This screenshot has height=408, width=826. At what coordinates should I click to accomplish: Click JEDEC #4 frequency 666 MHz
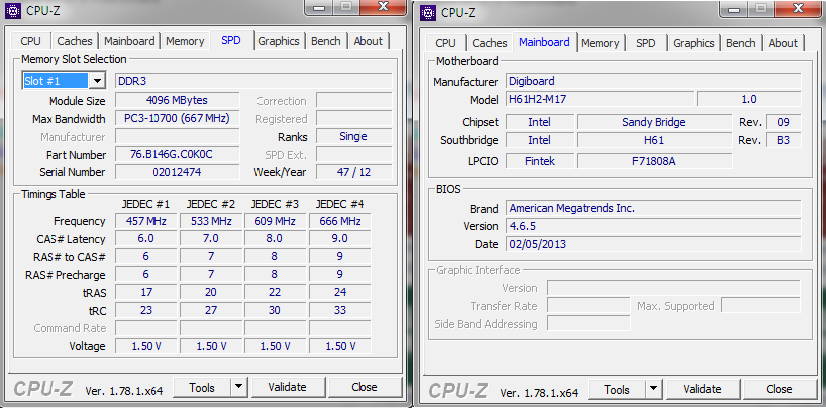(x=340, y=221)
